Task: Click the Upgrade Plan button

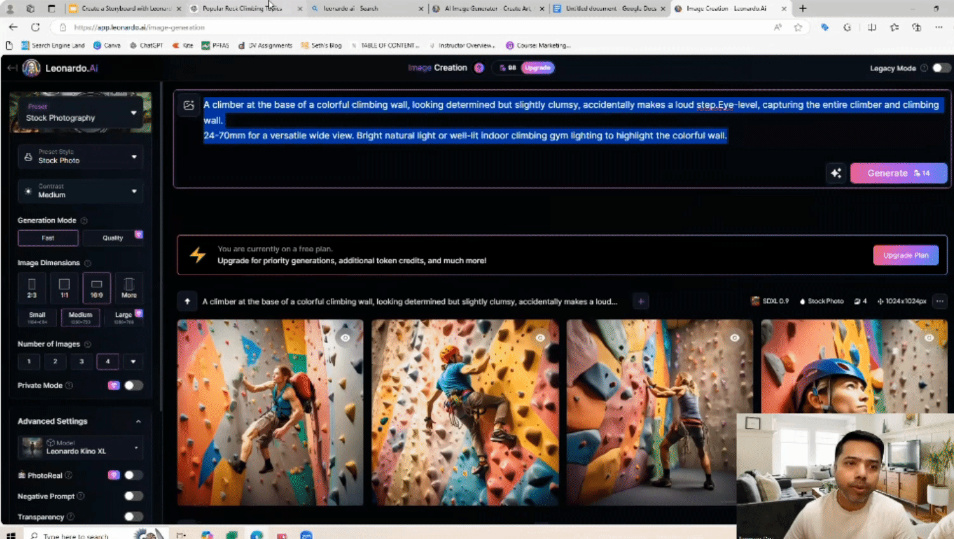Action: [x=905, y=256]
